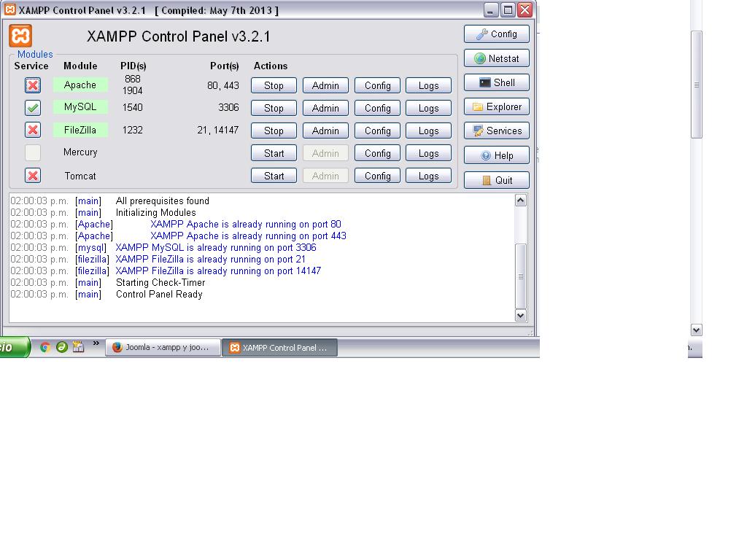Click background window scroll down arrow
Viewport: 747px width, 560px height.
coord(697,330)
